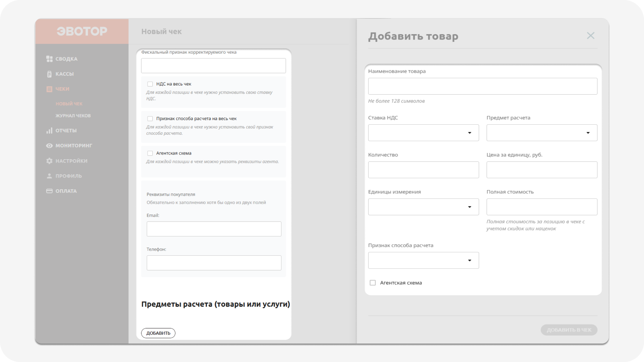Screen dimensions: 644x362
Task: Open Оплата using the card icon
Action: [x=49, y=191]
